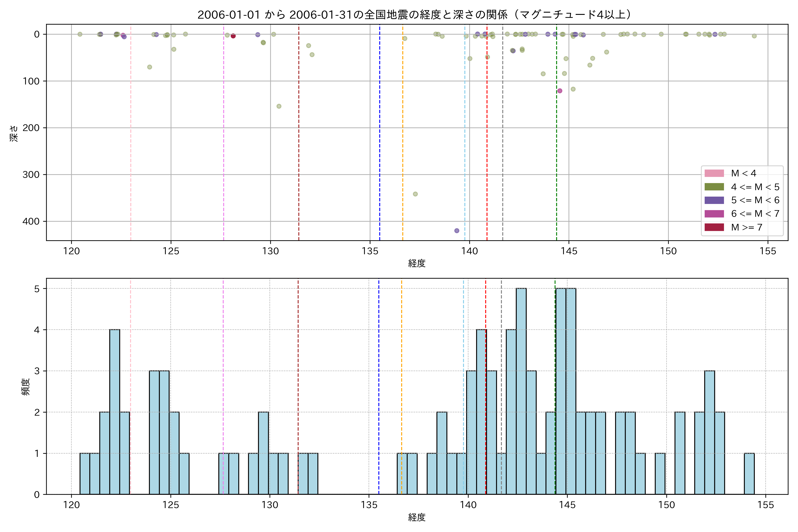Click the magenta point near depth 120
Viewport: 798px width, 532px height.
pyautogui.click(x=560, y=91)
